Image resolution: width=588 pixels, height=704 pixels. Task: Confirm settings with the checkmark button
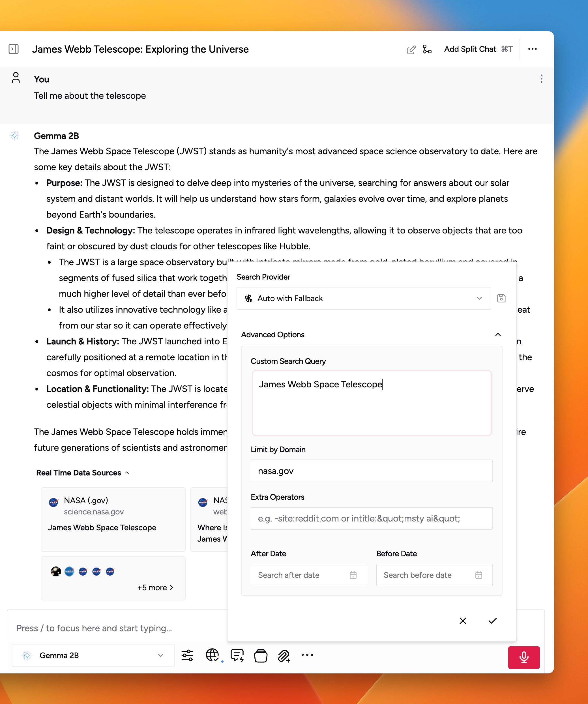492,621
